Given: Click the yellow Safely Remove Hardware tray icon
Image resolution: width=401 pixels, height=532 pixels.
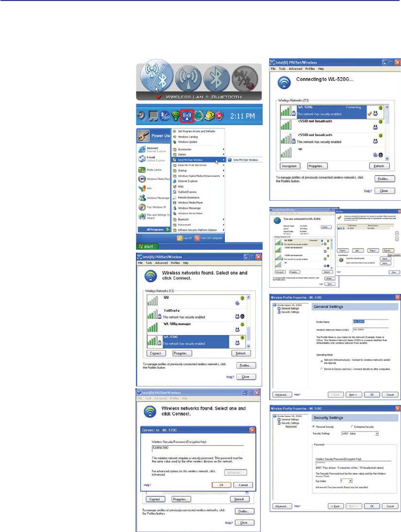Looking at the screenshot, I should coord(210,116).
